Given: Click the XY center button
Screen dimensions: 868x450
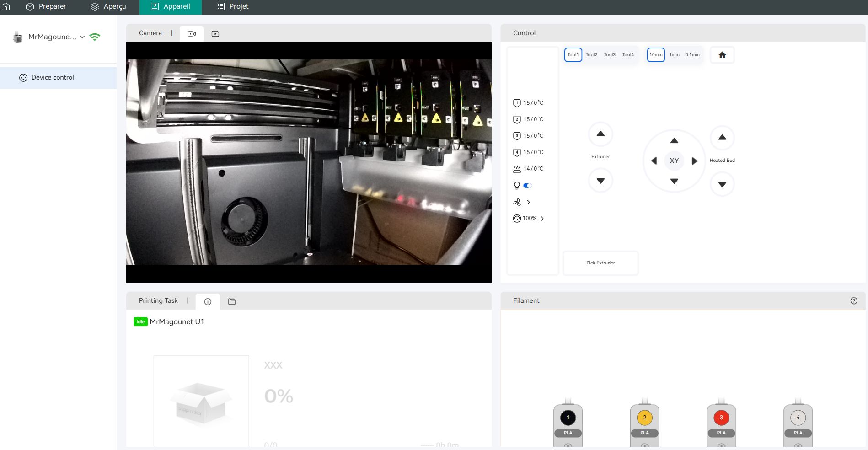Looking at the screenshot, I should tap(674, 161).
